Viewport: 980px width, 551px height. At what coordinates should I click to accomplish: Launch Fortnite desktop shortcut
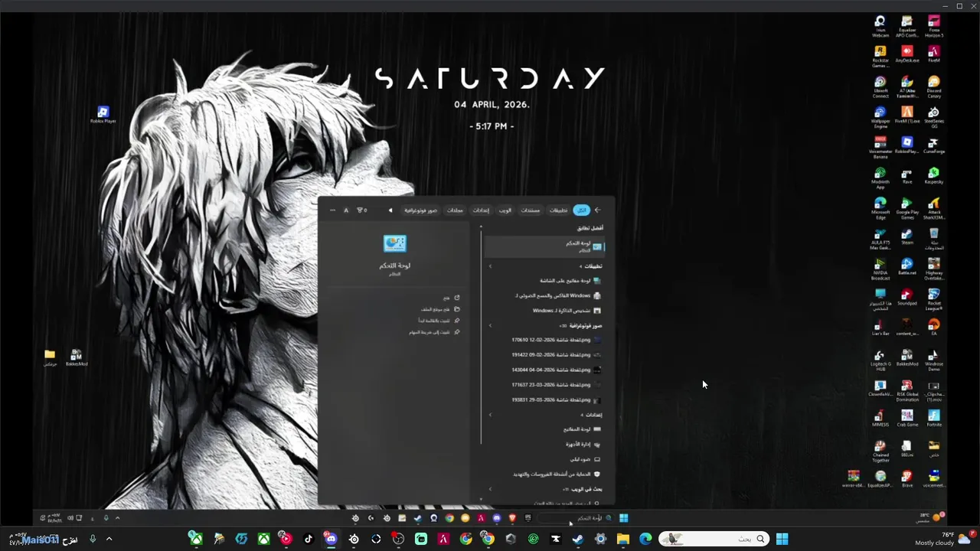click(934, 418)
